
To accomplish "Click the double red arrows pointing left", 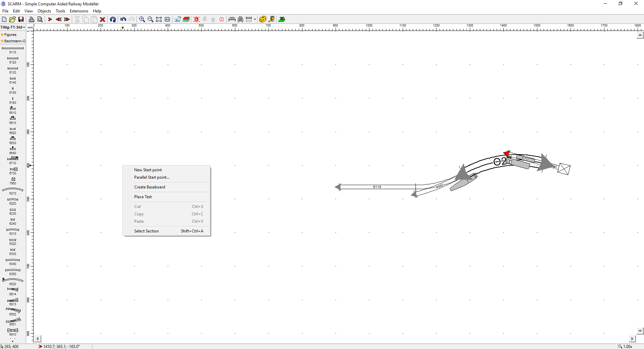I will pos(58,19).
